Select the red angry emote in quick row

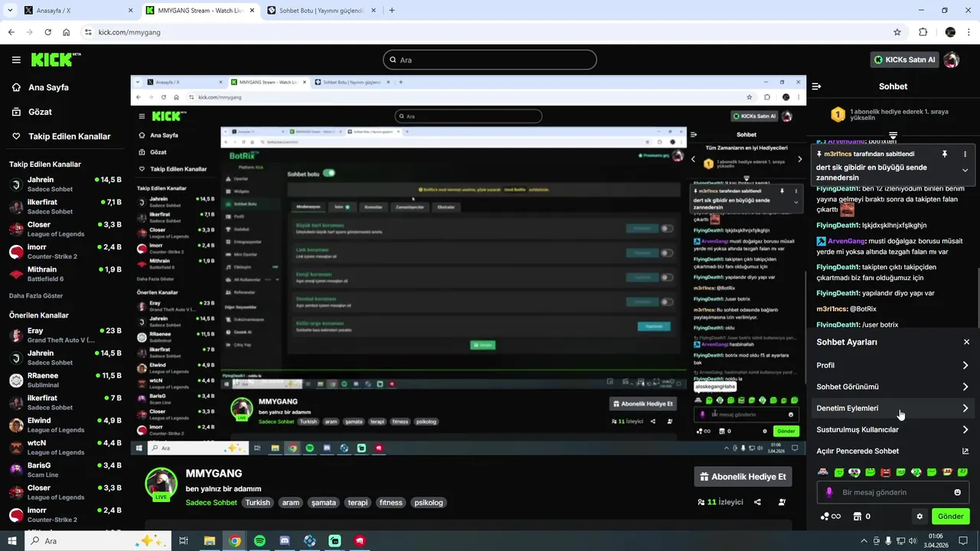point(885,472)
